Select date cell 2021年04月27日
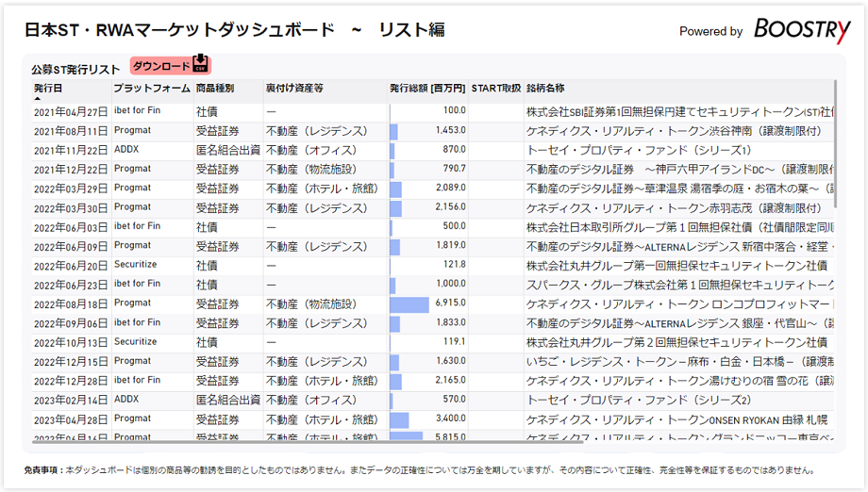 (x=71, y=112)
